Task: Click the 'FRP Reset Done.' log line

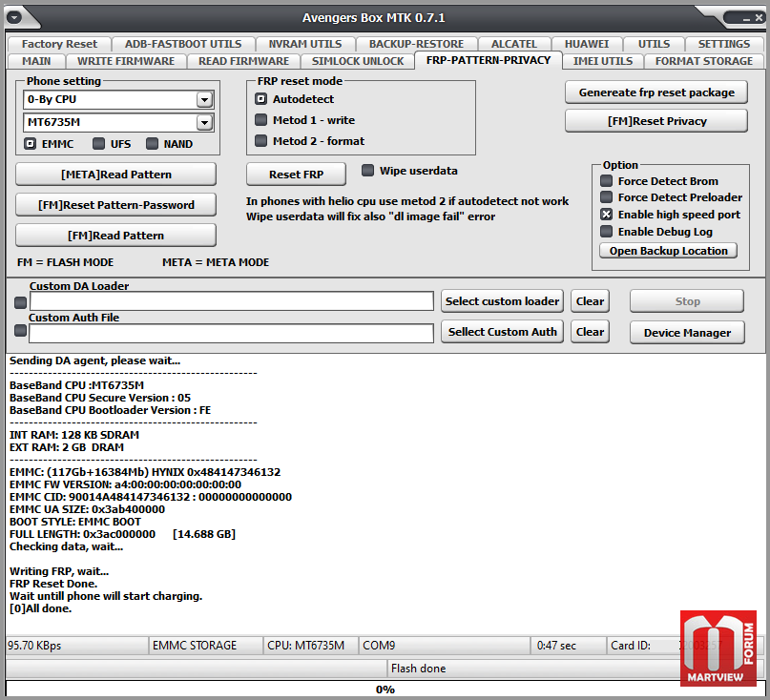Action: [53, 584]
